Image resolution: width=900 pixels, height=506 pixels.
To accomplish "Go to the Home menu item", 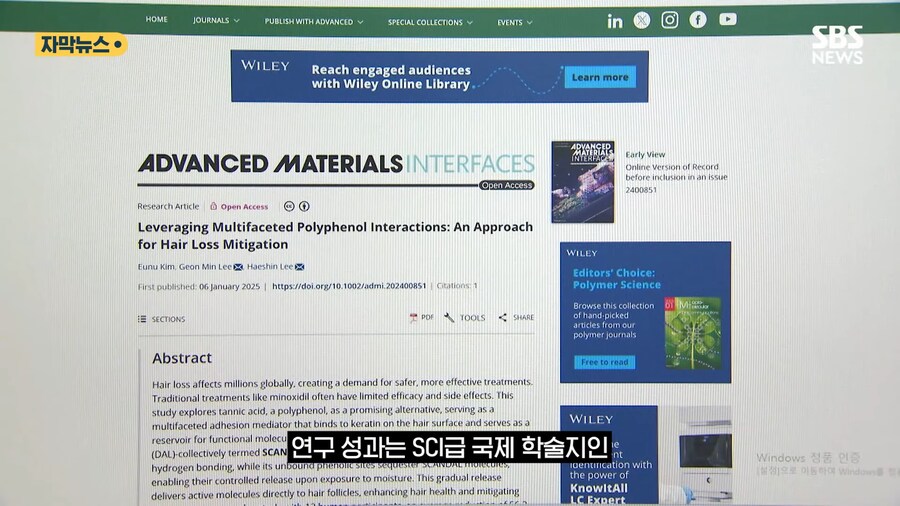I will pyautogui.click(x=157, y=19).
